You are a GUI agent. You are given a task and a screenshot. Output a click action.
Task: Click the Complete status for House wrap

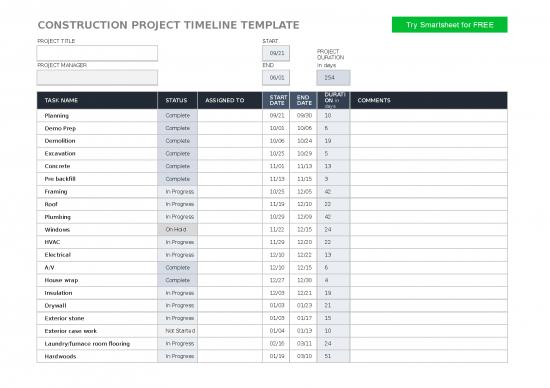click(x=177, y=280)
